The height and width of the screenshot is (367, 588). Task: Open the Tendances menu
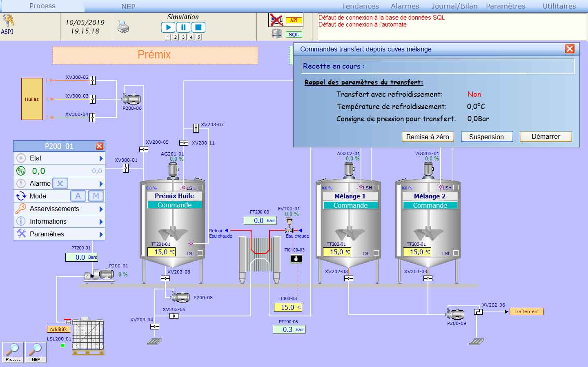pyautogui.click(x=360, y=6)
